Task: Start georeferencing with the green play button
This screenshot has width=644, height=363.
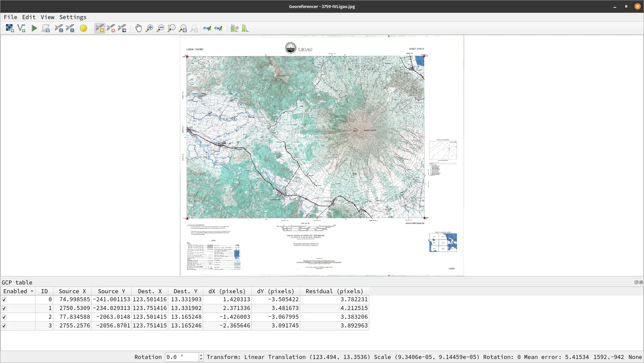Action: pos(34,29)
